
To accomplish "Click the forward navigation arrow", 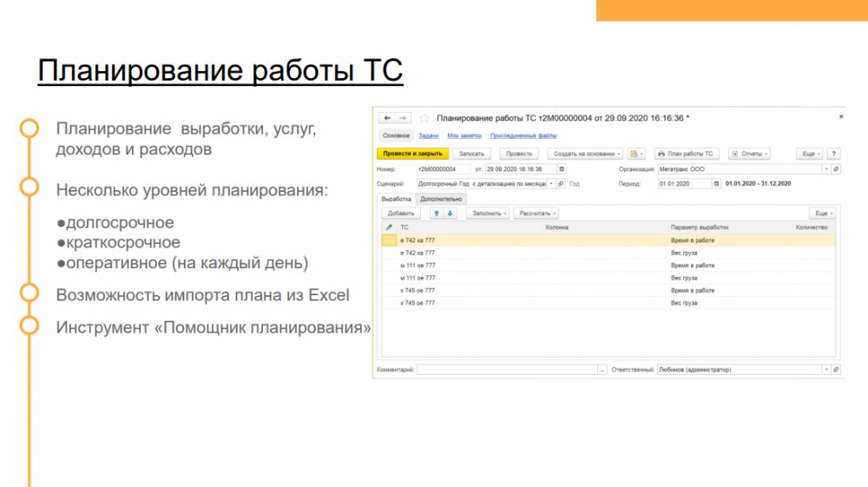I will 404,118.
